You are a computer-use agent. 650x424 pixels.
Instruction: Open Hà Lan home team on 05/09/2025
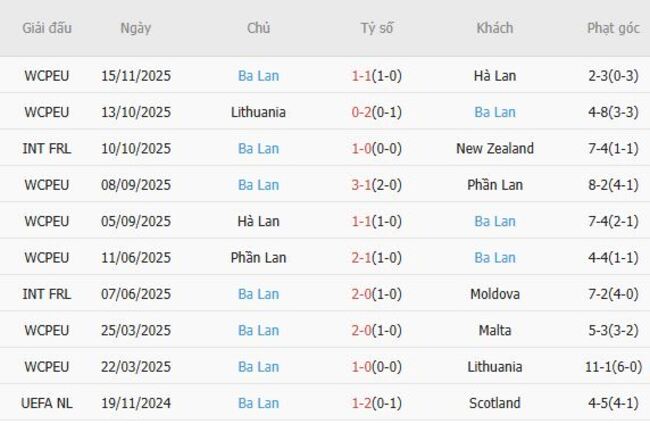tap(258, 221)
